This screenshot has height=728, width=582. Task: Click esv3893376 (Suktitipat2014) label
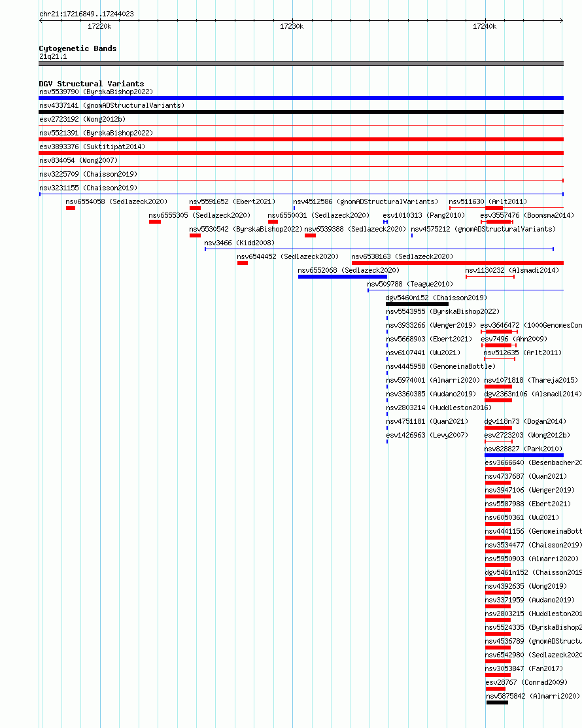tap(92, 147)
